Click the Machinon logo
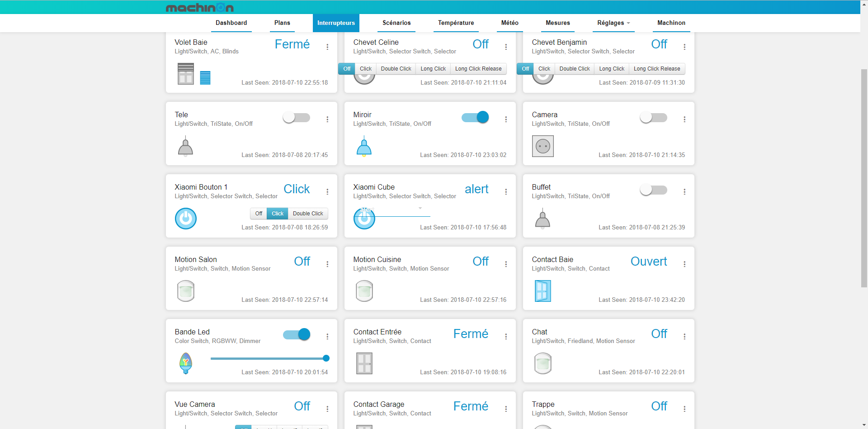868x429 pixels. (x=199, y=8)
